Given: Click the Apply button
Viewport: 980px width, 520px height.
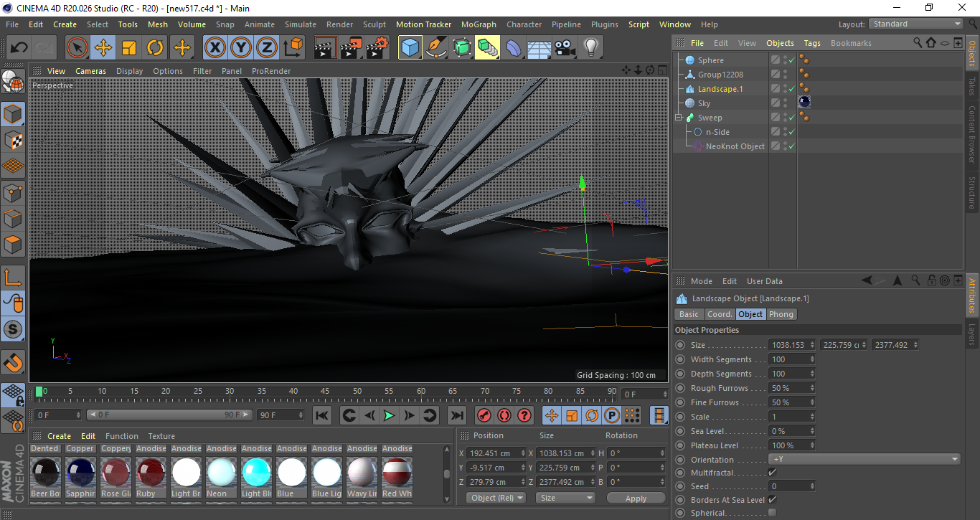Looking at the screenshot, I should pos(636,498).
